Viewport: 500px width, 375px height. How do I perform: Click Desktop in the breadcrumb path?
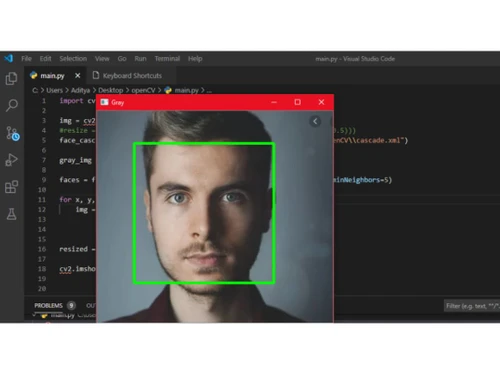[111, 90]
